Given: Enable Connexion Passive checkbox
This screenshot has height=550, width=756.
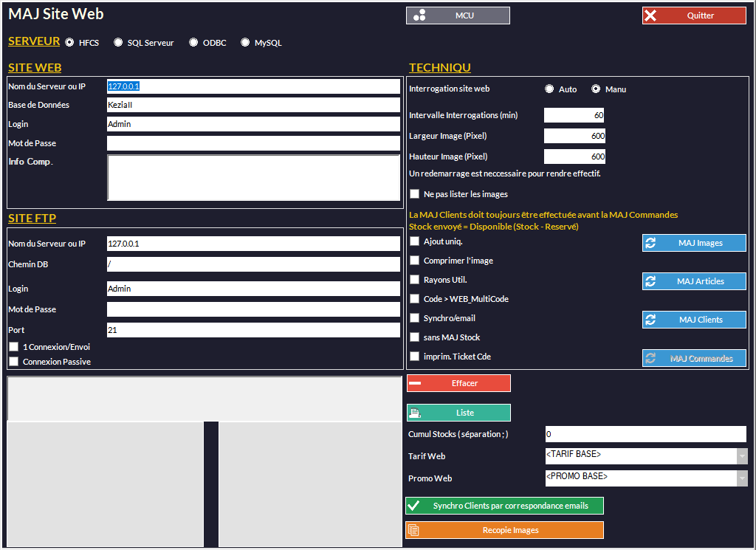Looking at the screenshot, I should (x=13, y=362).
